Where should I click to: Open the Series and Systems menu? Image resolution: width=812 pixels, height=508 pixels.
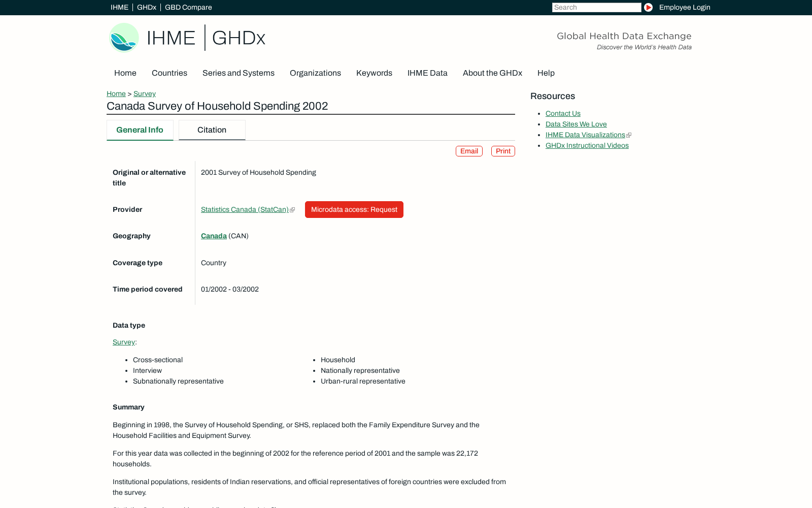239,73
